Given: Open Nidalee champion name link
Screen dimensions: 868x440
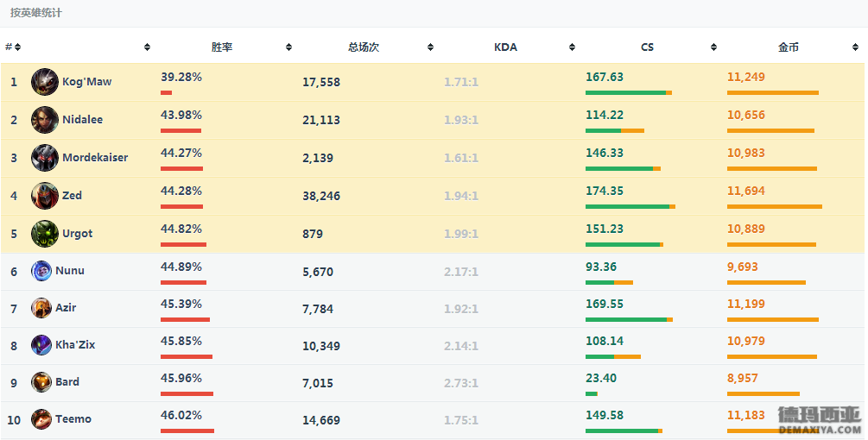Looking at the screenshot, I should point(83,119).
